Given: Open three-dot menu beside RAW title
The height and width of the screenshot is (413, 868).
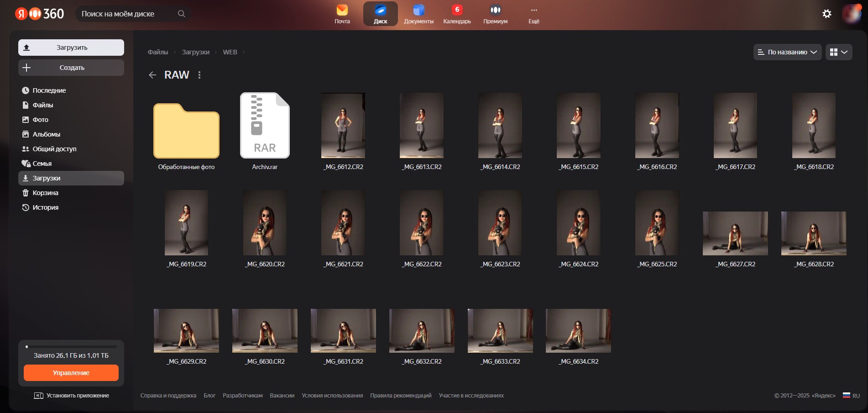Looking at the screenshot, I should (x=199, y=75).
